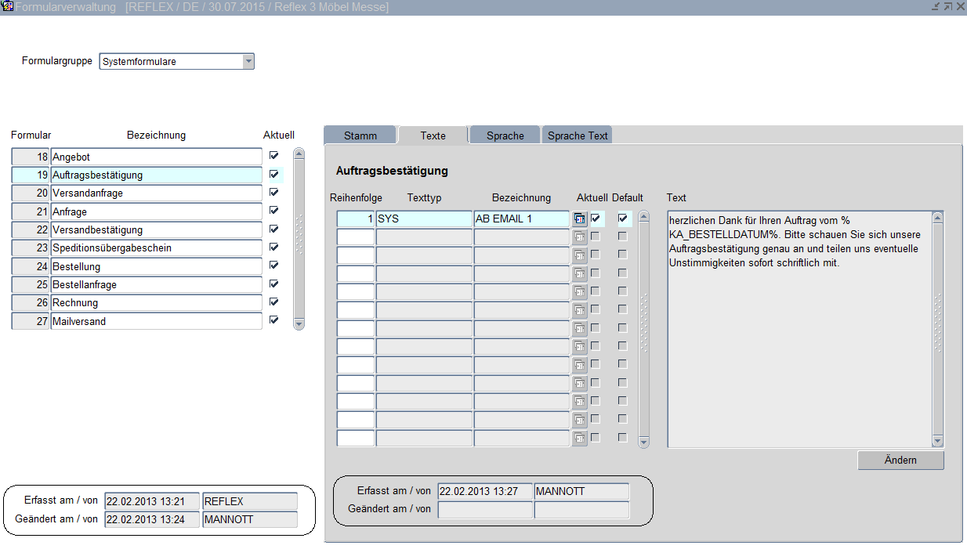Click scroll-up arrow of the Text box

point(938,217)
